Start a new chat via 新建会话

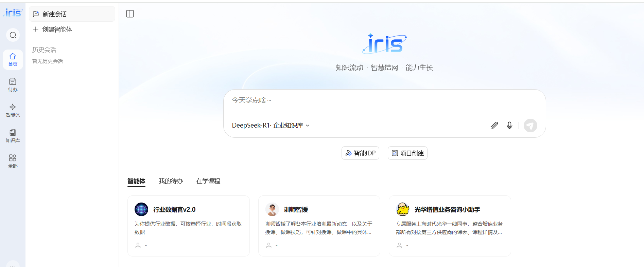[x=72, y=14]
